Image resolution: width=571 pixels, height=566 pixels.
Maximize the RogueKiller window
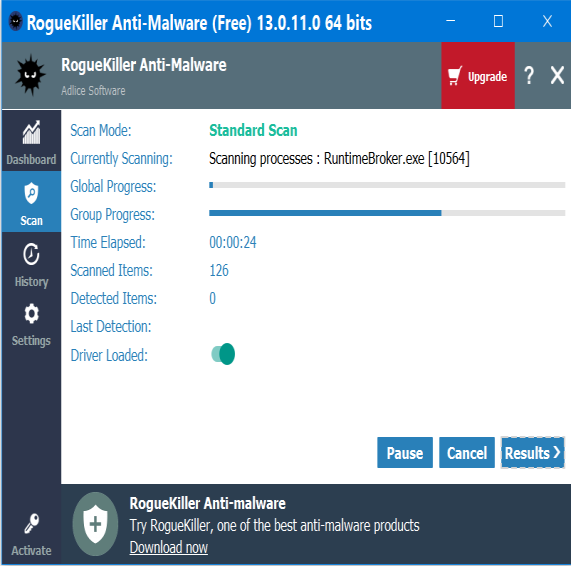(x=498, y=21)
